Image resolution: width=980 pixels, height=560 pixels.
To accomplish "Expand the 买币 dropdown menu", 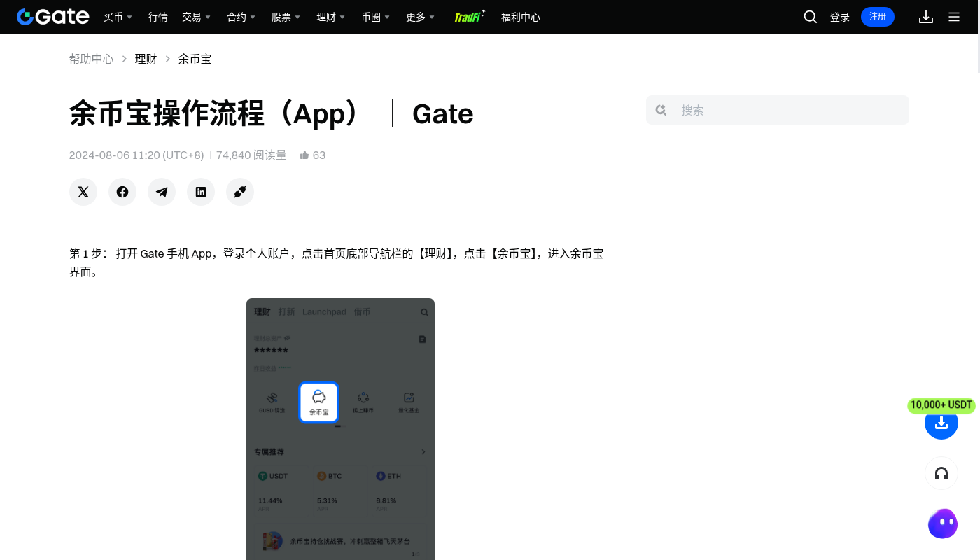I will tap(118, 17).
